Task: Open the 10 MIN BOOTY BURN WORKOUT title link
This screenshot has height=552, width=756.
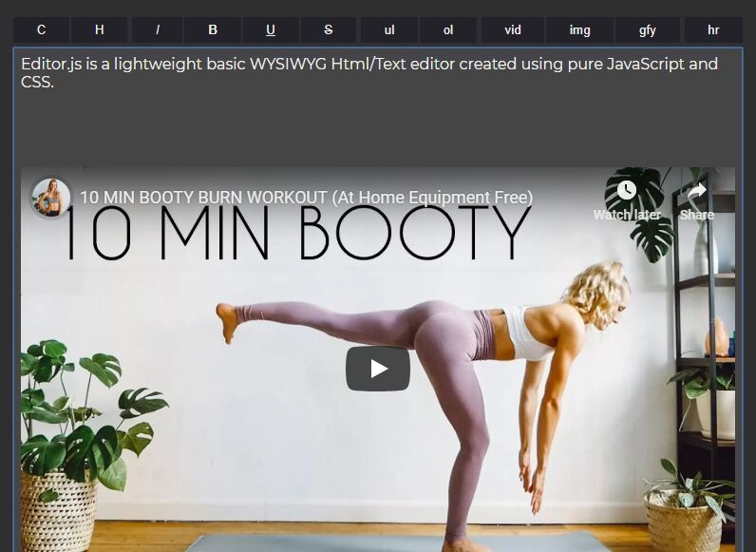Action: click(x=306, y=198)
